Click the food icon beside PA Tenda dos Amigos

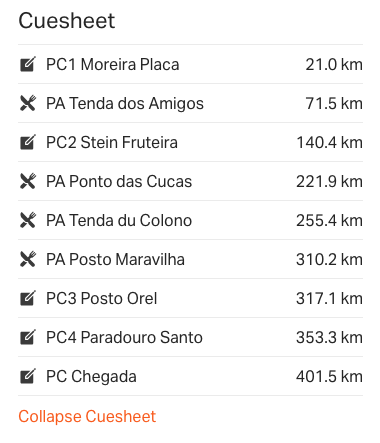click(x=28, y=103)
